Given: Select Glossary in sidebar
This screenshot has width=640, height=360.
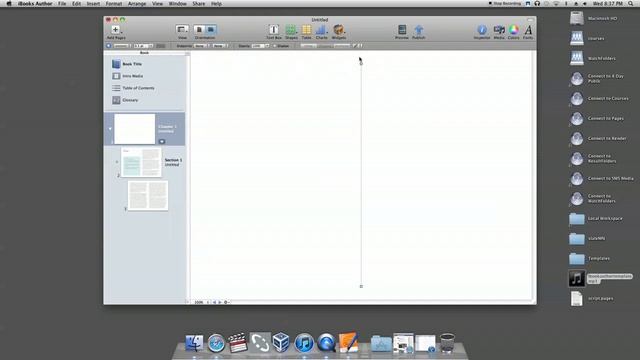Looking at the screenshot, I should tap(125, 100).
